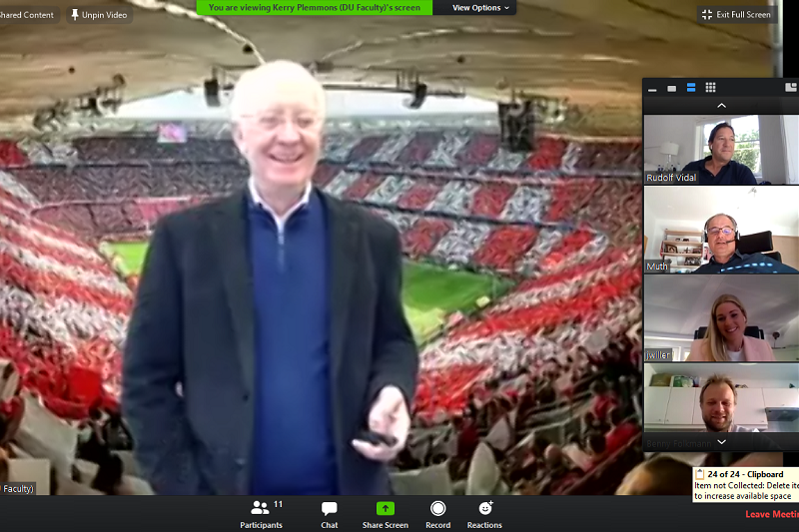Toggle the vertical strip thumbnail layout
The width and height of the screenshot is (799, 532).
690,88
